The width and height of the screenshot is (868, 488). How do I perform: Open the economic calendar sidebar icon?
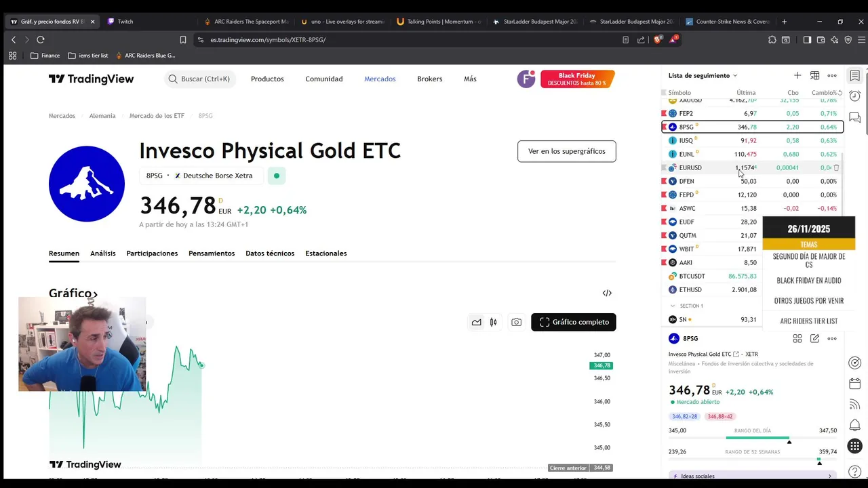pos(855,384)
